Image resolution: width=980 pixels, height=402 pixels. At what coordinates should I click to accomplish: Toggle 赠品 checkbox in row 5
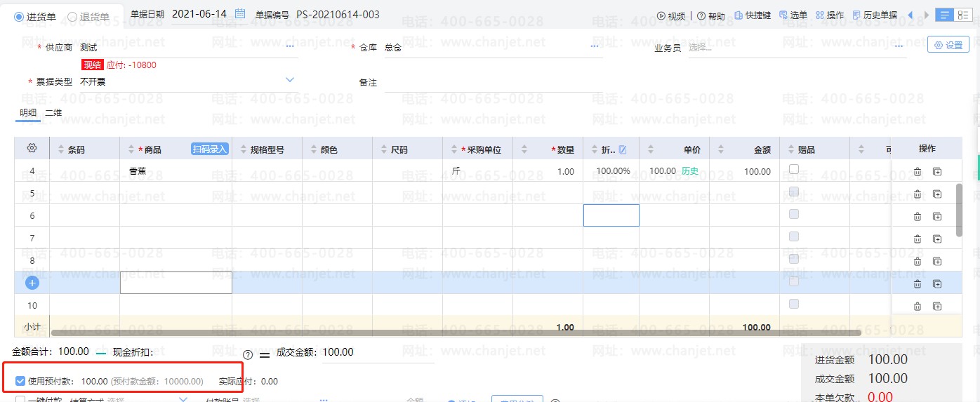794,192
